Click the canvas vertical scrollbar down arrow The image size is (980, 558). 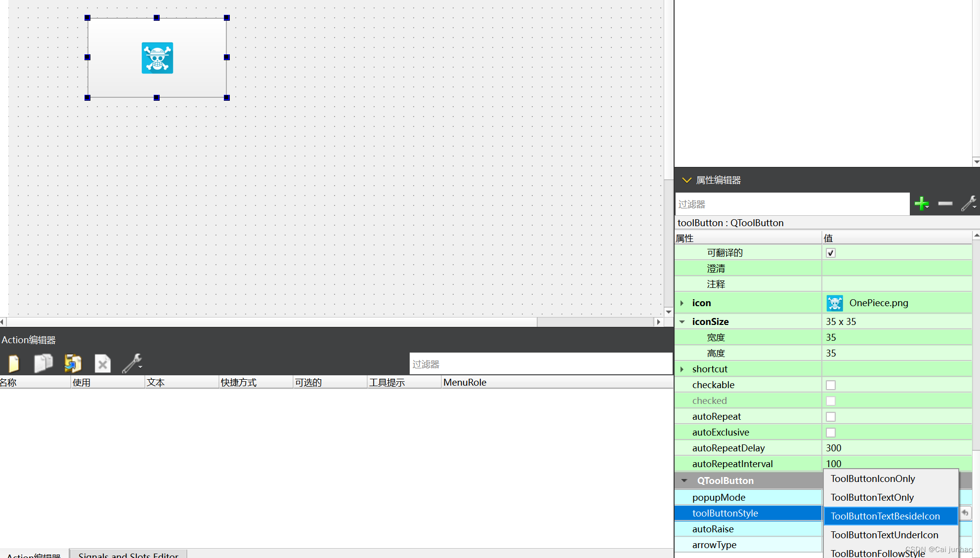click(668, 312)
